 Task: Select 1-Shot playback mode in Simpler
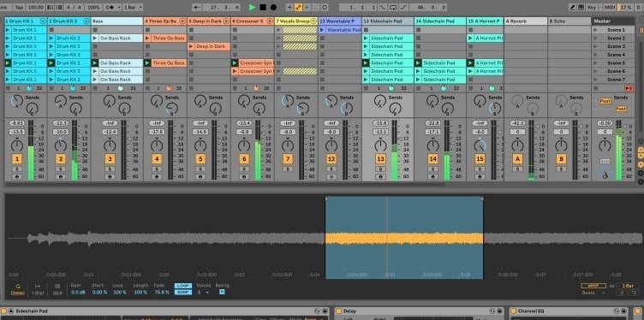point(38,289)
